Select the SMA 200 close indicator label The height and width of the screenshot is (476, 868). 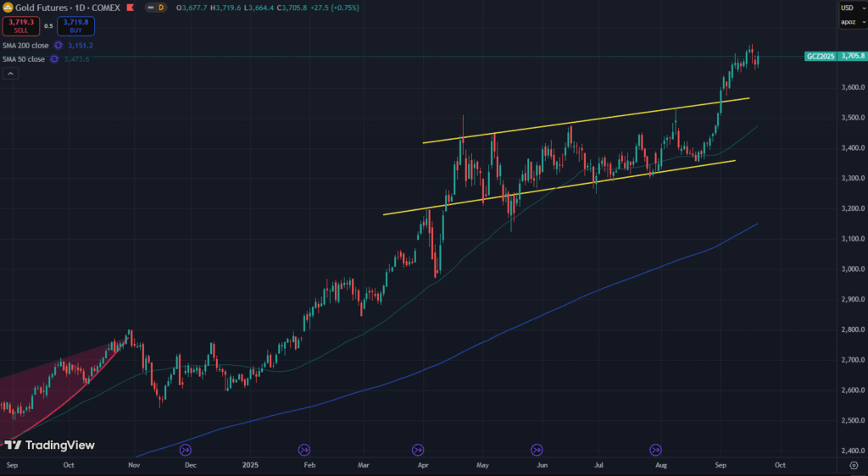tap(25, 45)
